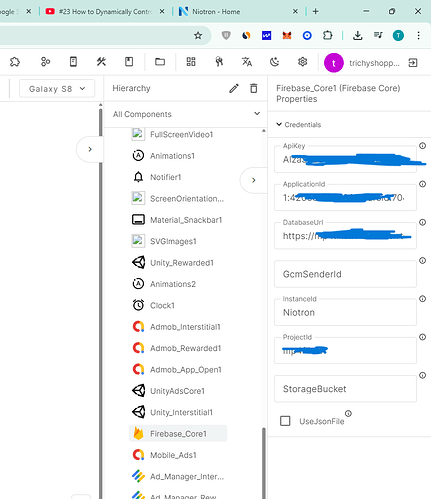Delete component with hierarchy trash icon
Viewport: 431px width, 499px height.
click(254, 88)
